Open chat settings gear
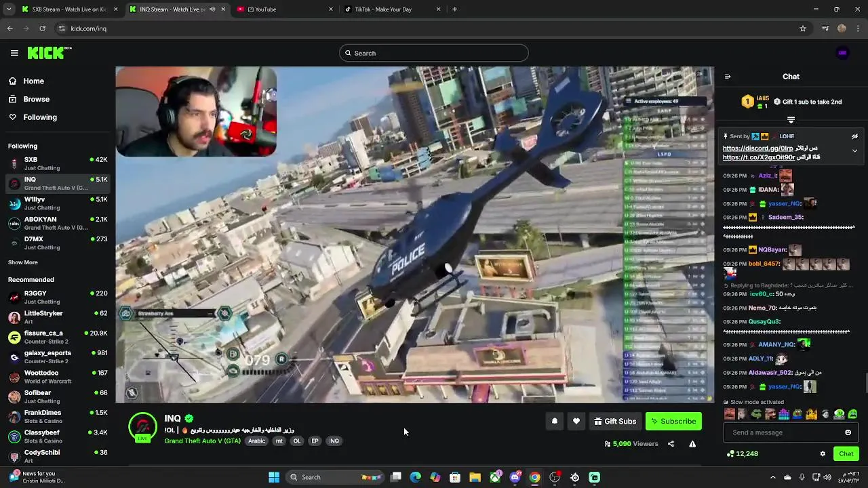The image size is (868, 488). click(x=823, y=453)
